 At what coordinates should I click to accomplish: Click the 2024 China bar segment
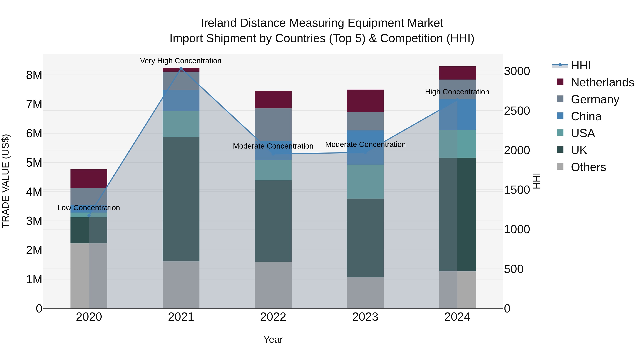tap(457, 114)
